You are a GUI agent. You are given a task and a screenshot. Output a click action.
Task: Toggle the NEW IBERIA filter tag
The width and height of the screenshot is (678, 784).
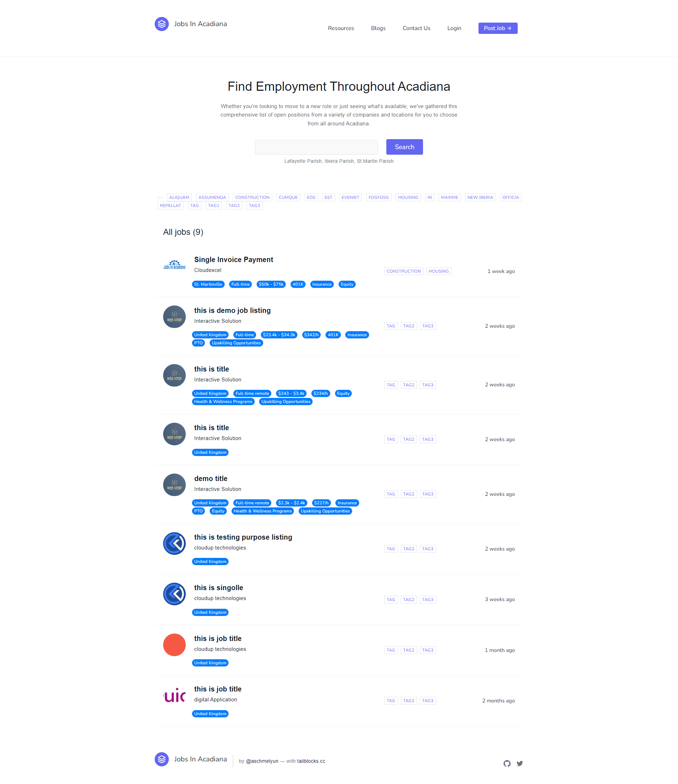[480, 197]
